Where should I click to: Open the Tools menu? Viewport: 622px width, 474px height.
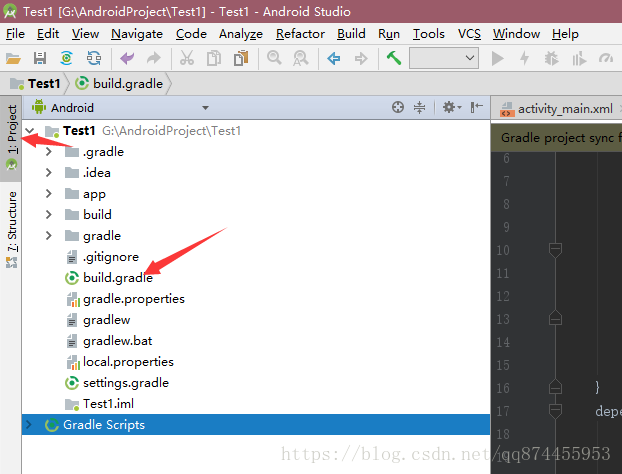[x=429, y=34]
